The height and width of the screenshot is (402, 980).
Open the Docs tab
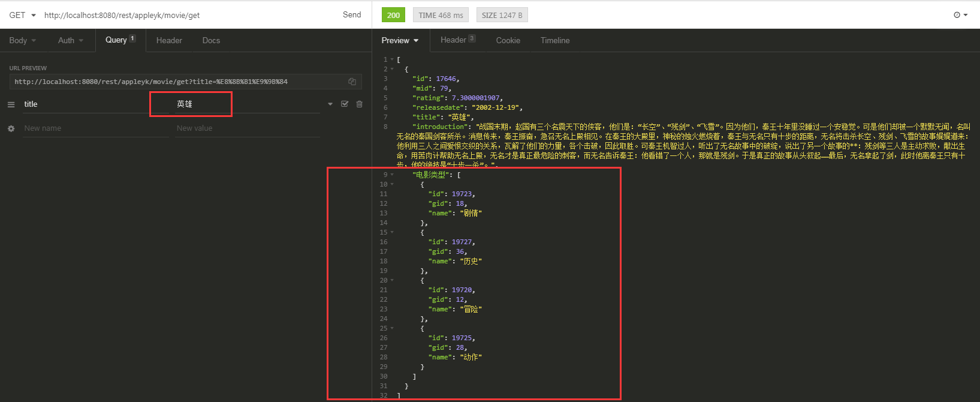211,40
